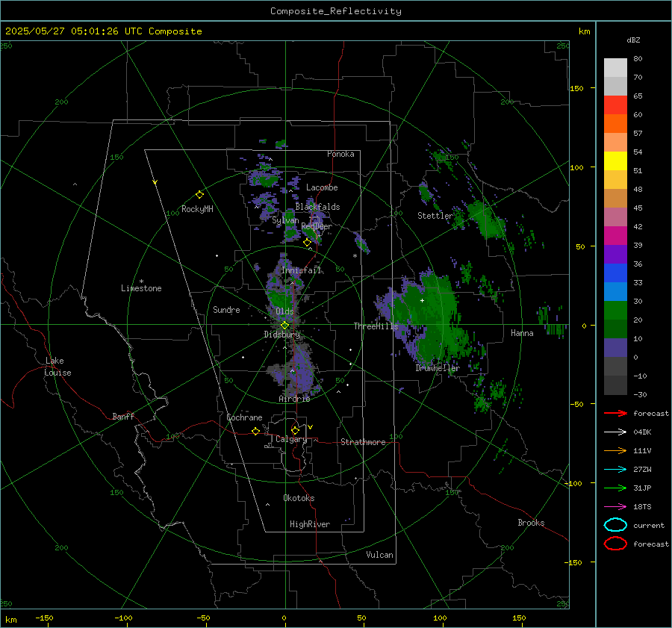Click the Ponoka label

340,154
